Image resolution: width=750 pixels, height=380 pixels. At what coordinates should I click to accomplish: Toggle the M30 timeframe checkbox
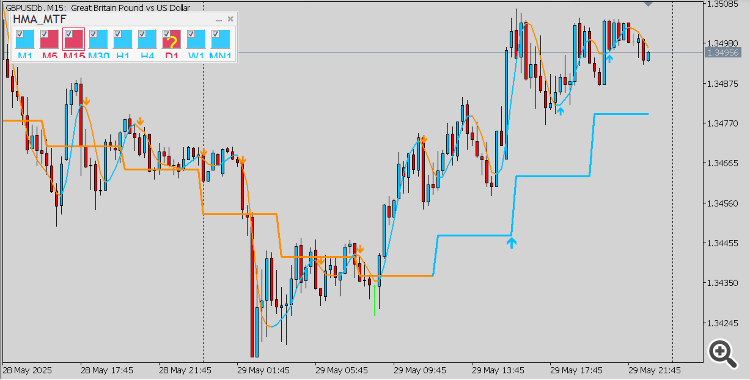(x=93, y=34)
